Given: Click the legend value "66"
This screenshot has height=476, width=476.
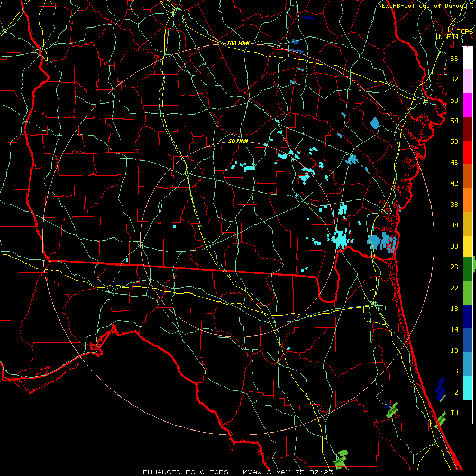Looking at the screenshot, I should tap(454, 58).
